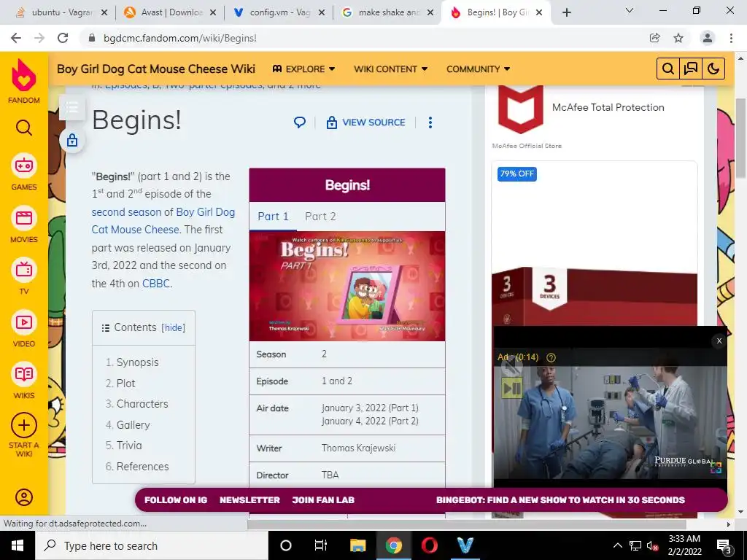Viewport: 747px width, 560px height.
Task: Expand the Explore dropdown menu
Action: [x=304, y=69]
